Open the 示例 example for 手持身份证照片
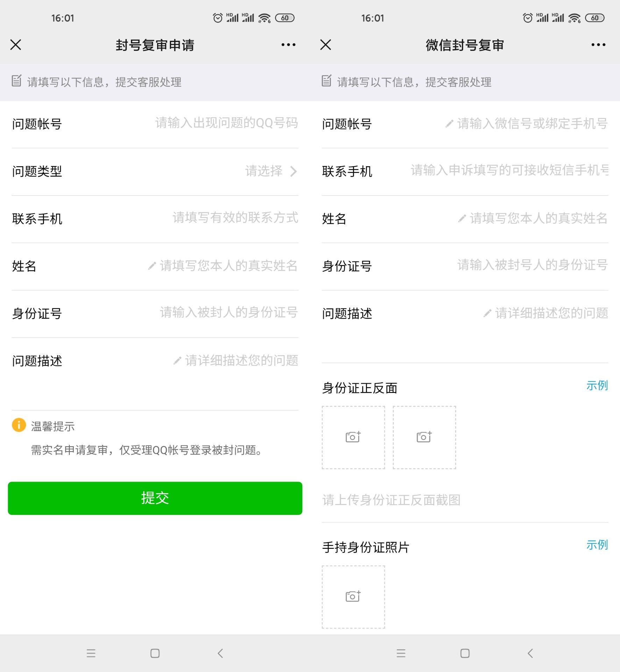Screen dimensions: 620x672 [x=597, y=545]
